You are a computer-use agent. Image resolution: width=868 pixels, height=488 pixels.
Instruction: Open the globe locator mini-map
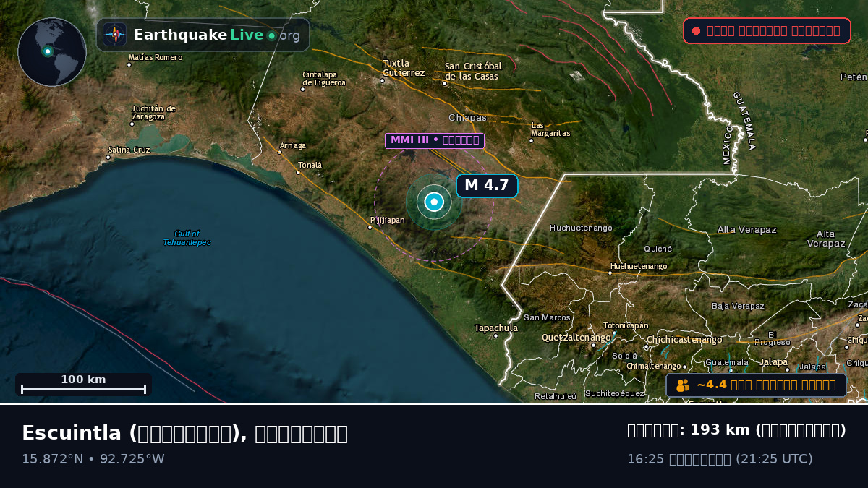[52, 52]
